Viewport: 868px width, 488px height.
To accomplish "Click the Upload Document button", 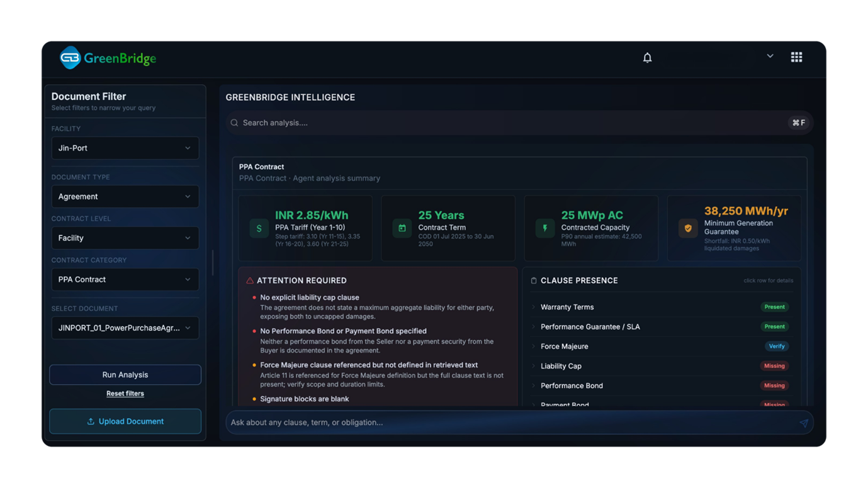I will [x=125, y=421].
